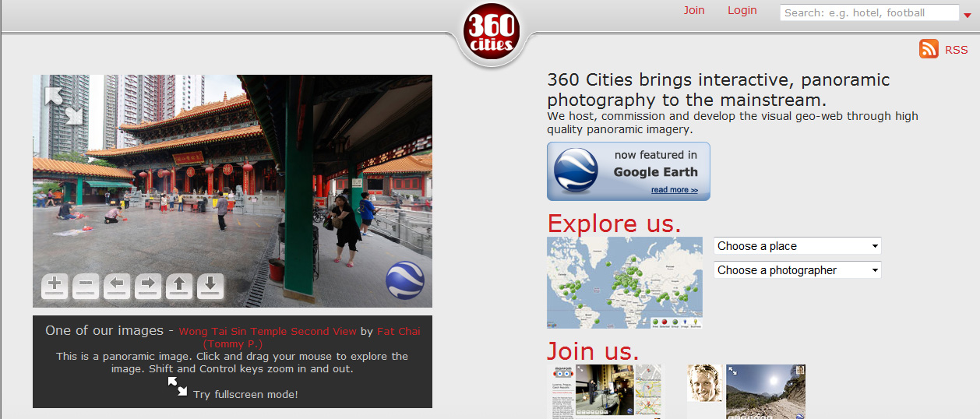The height and width of the screenshot is (419, 980).
Task: Click the 'read more >>' Google Earth link
Action: pyautogui.click(x=674, y=190)
